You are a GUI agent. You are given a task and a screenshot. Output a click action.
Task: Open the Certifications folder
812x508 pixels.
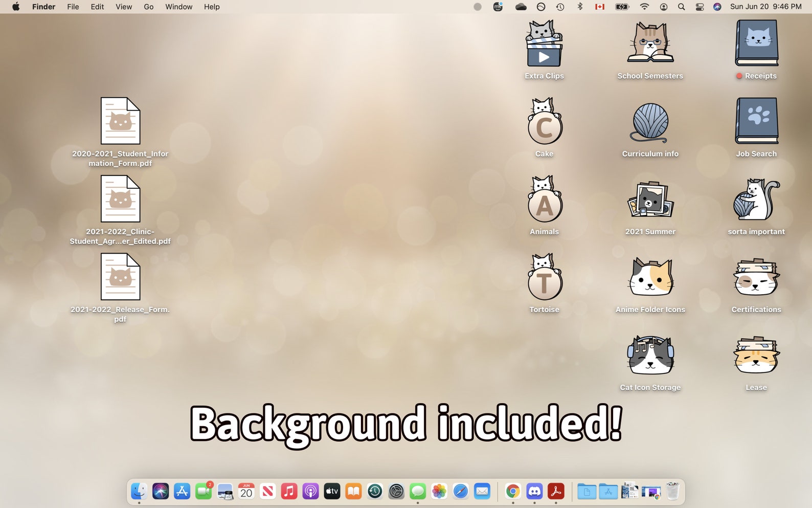[x=756, y=277]
